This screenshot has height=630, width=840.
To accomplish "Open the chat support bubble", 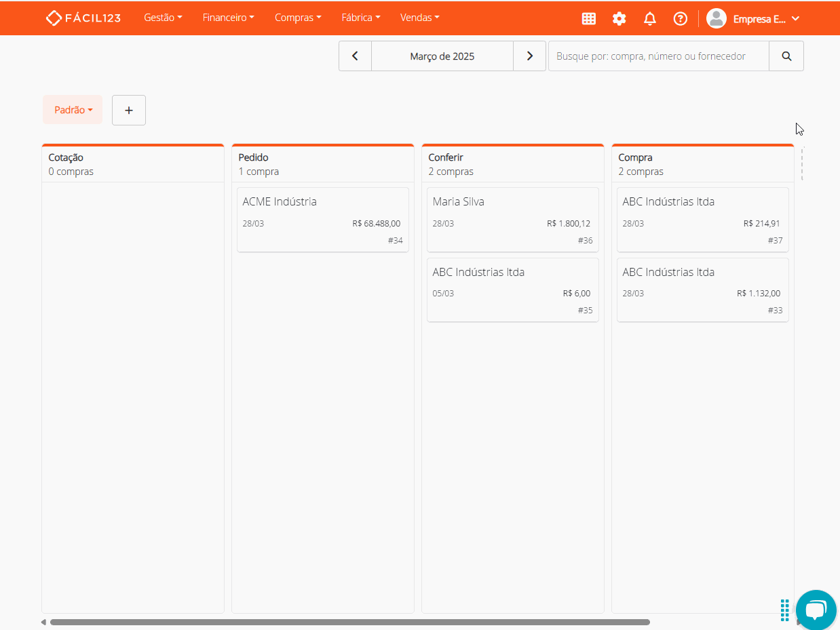I will point(816,610).
